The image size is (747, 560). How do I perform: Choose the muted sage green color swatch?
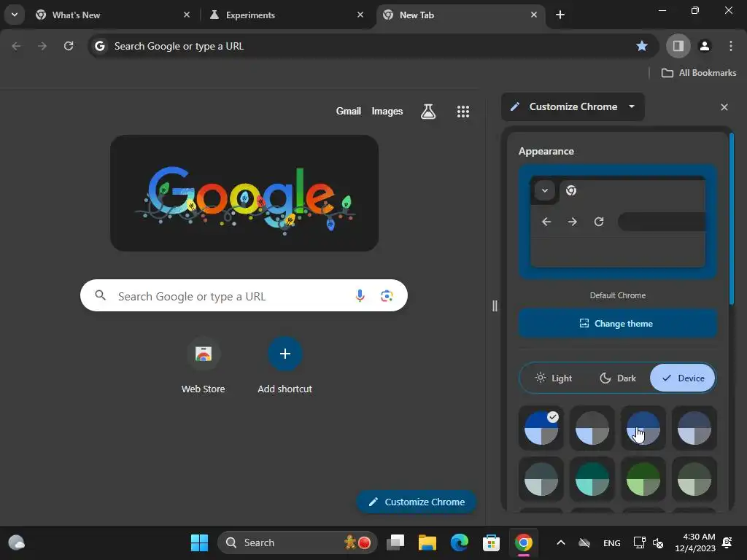point(694,479)
